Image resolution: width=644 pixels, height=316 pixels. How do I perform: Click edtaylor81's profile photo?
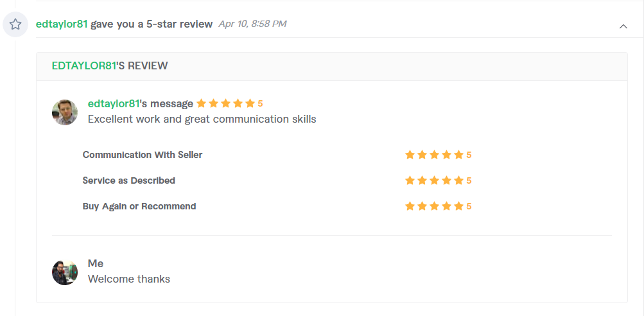[x=64, y=112]
